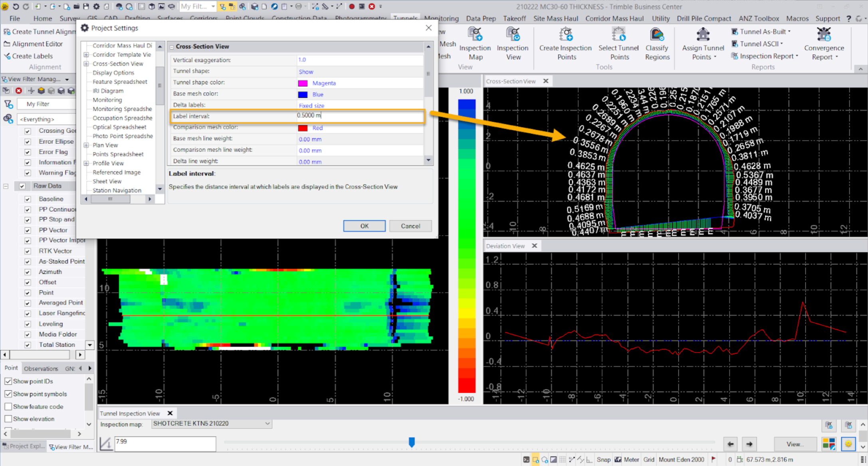868x466 pixels.
Task: Open the Tunnel As-Built dropdown
Action: pyautogui.click(x=761, y=32)
